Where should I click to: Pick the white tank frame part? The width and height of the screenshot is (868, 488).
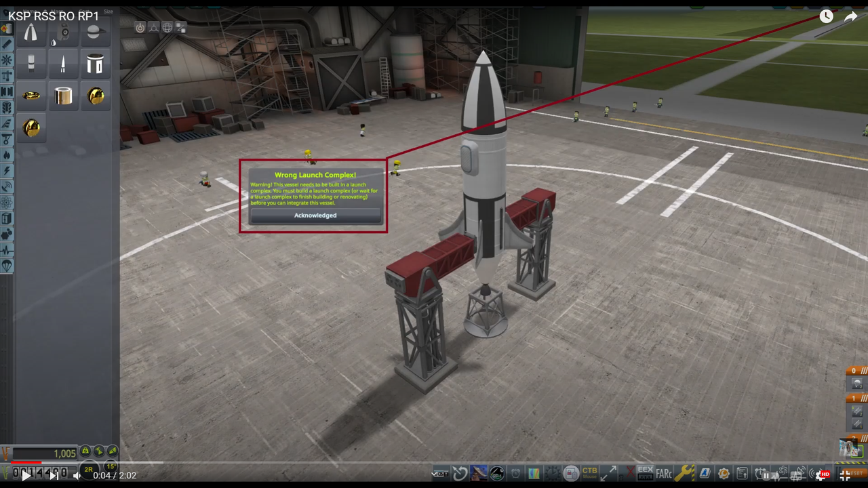(x=96, y=64)
